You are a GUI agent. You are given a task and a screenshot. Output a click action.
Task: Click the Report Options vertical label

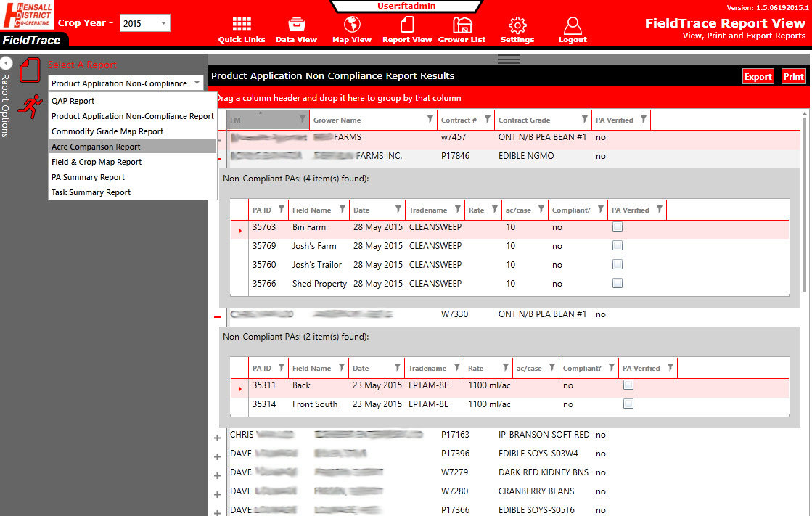point(5,106)
